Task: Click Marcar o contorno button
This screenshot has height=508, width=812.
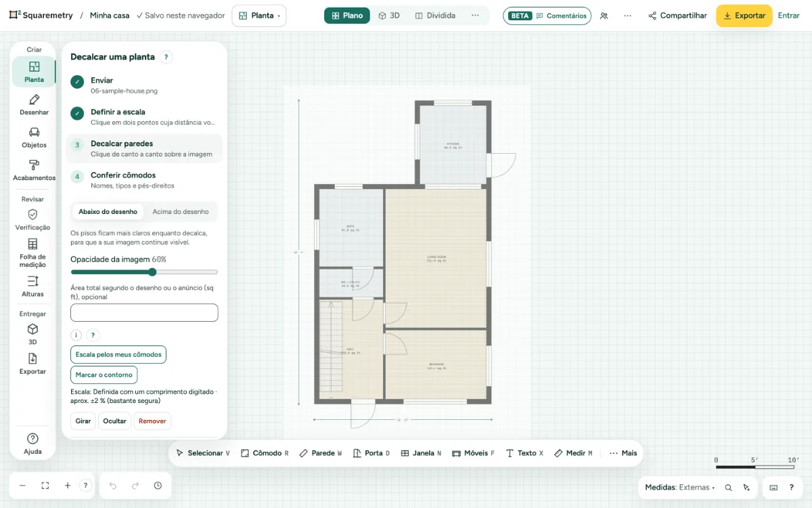Action: click(104, 375)
